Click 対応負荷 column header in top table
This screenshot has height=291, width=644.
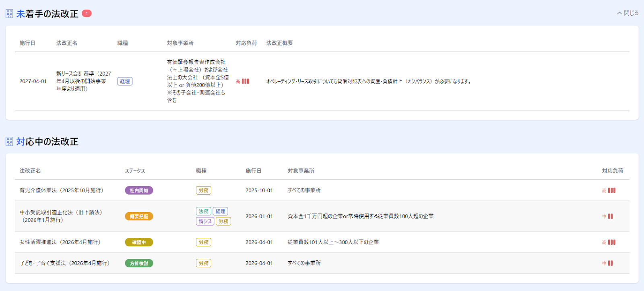pyautogui.click(x=246, y=43)
